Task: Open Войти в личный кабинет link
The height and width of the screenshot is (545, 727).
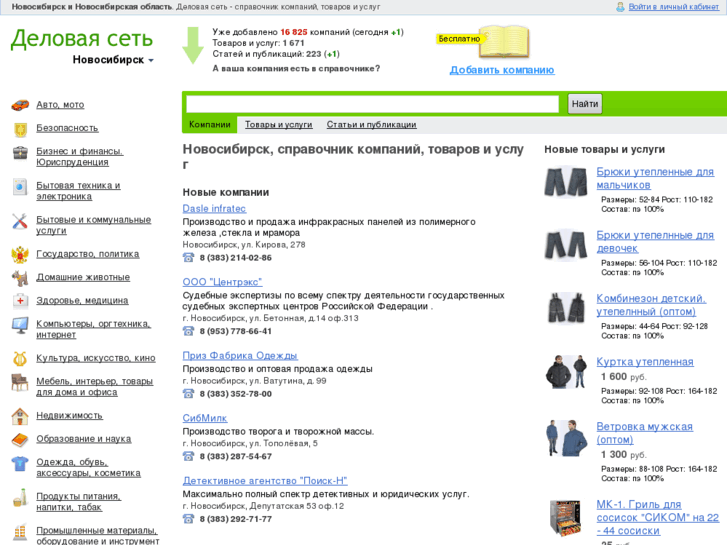Action: 674,7
